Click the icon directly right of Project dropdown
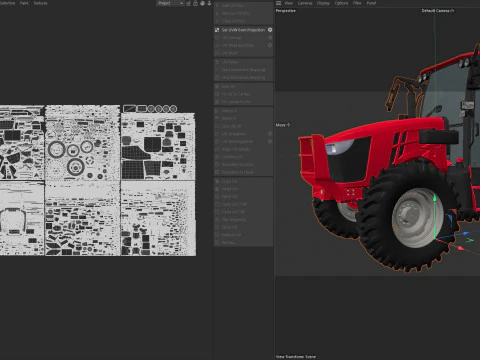 188,3
